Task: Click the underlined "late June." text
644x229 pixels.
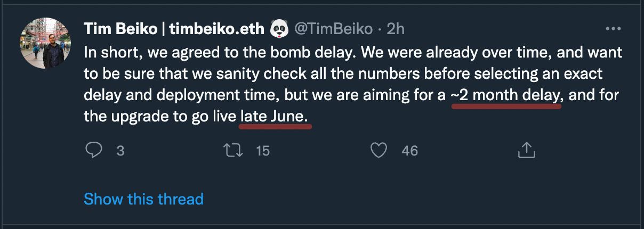Action: click(275, 117)
